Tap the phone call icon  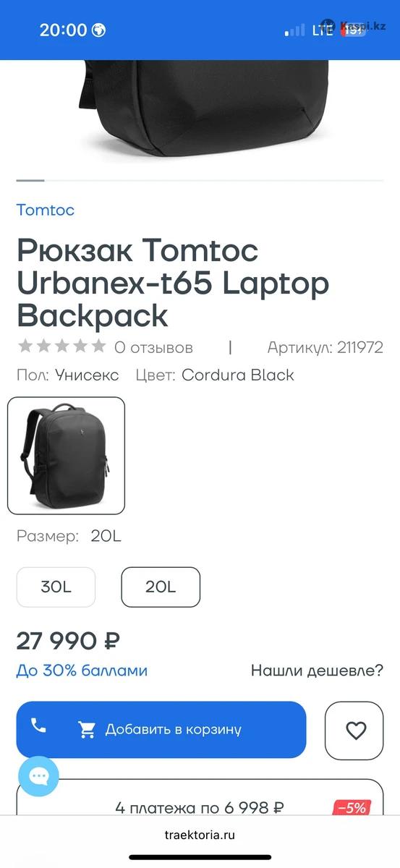[x=39, y=726]
